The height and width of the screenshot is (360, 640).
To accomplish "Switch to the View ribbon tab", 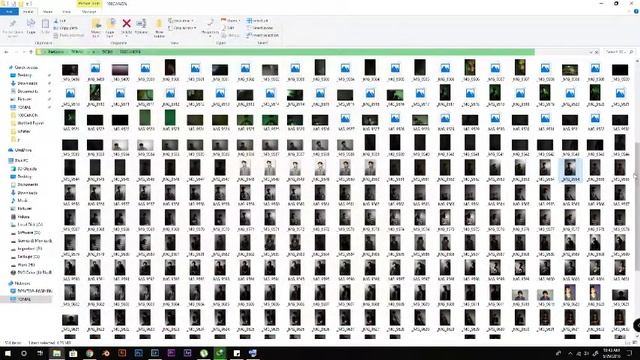I will point(66,11).
